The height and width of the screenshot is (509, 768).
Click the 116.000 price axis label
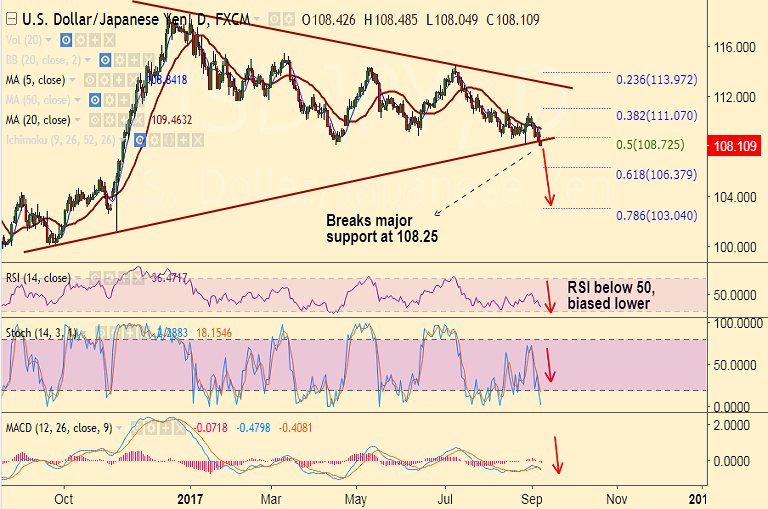(x=735, y=48)
